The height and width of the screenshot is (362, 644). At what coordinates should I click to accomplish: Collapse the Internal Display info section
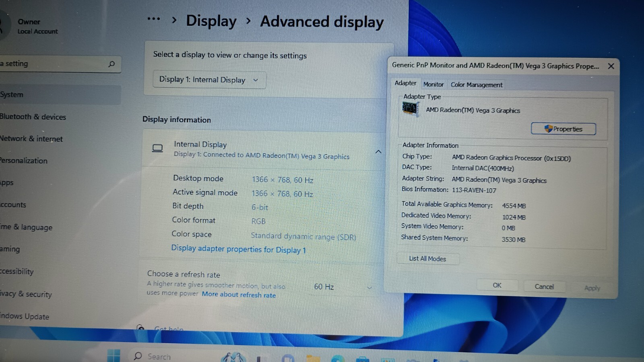pos(378,152)
